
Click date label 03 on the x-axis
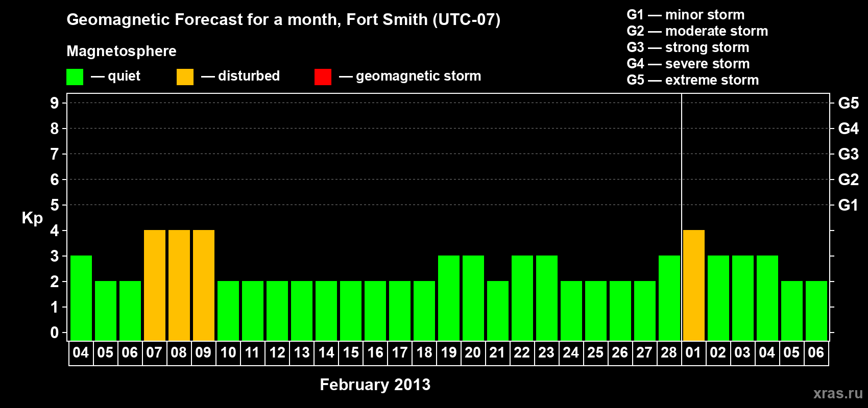pos(742,352)
